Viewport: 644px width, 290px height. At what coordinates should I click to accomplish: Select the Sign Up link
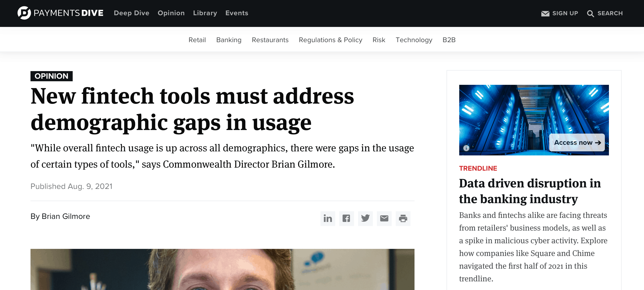point(565,13)
